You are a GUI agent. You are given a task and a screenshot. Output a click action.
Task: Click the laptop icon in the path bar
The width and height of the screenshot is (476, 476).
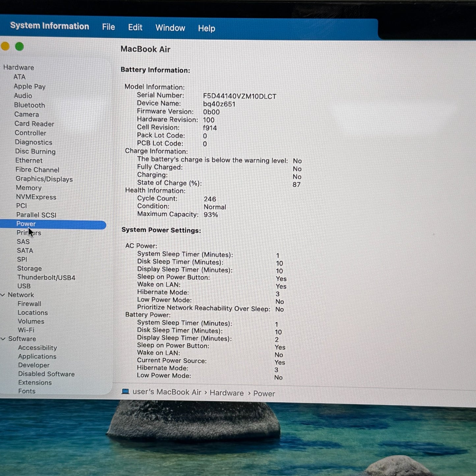pos(125,391)
